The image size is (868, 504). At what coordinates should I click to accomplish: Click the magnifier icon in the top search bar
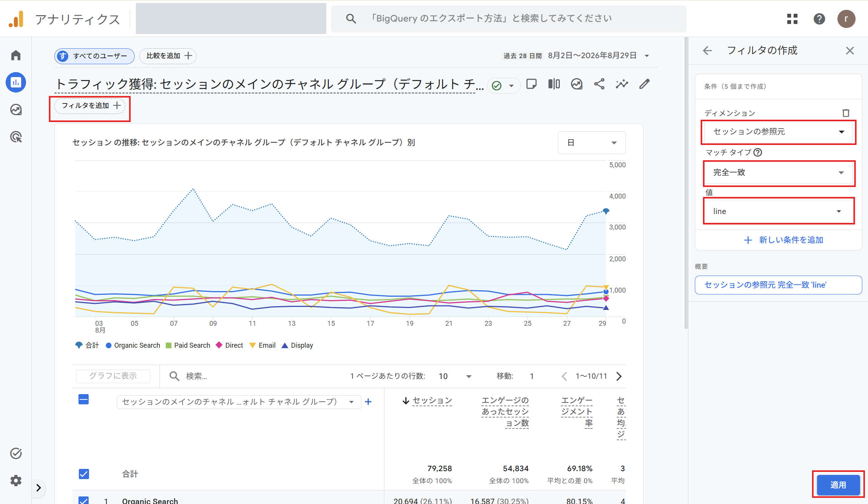(x=351, y=18)
